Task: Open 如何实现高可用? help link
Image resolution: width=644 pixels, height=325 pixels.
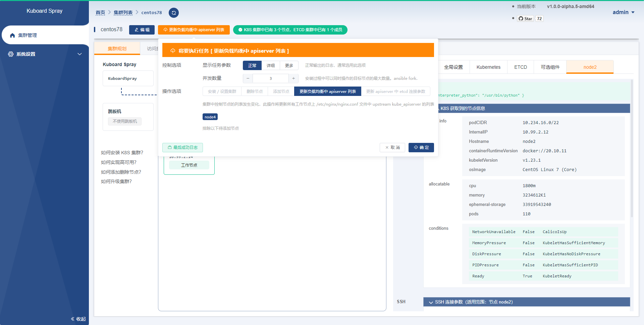Action: [119, 162]
